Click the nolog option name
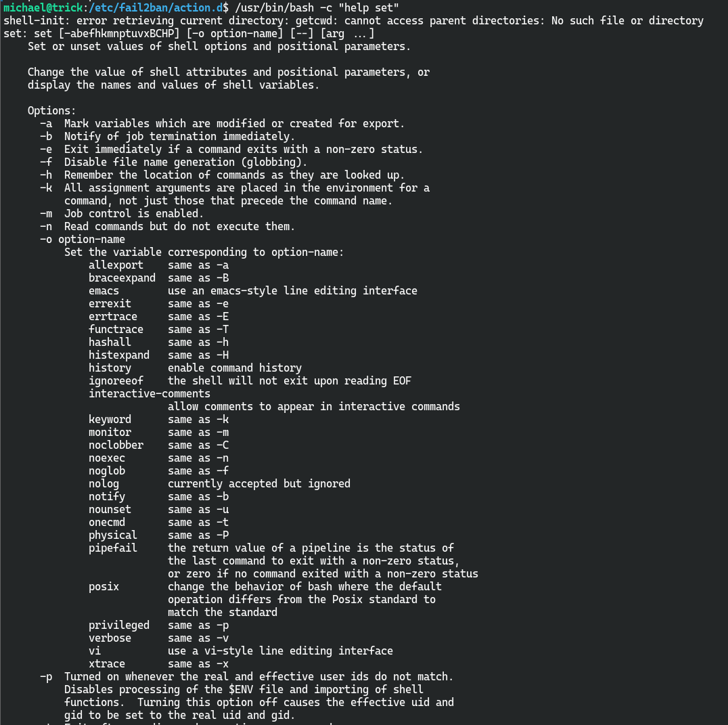This screenshot has height=725, width=728. (104, 483)
